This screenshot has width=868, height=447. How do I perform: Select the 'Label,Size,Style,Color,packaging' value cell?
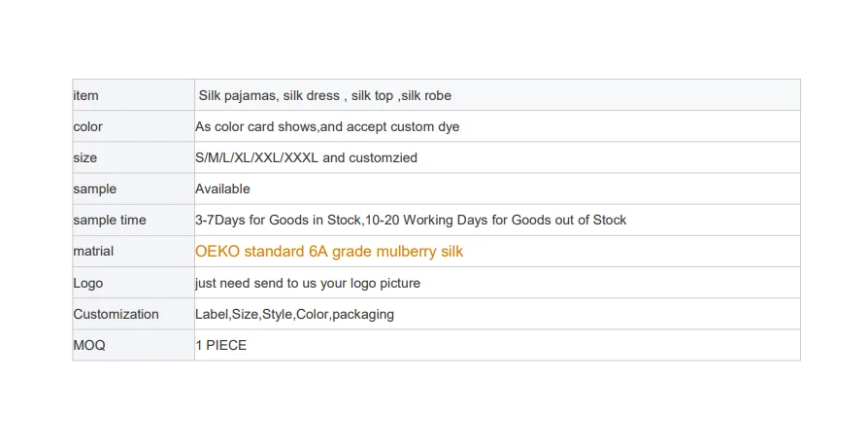[294, 314]
